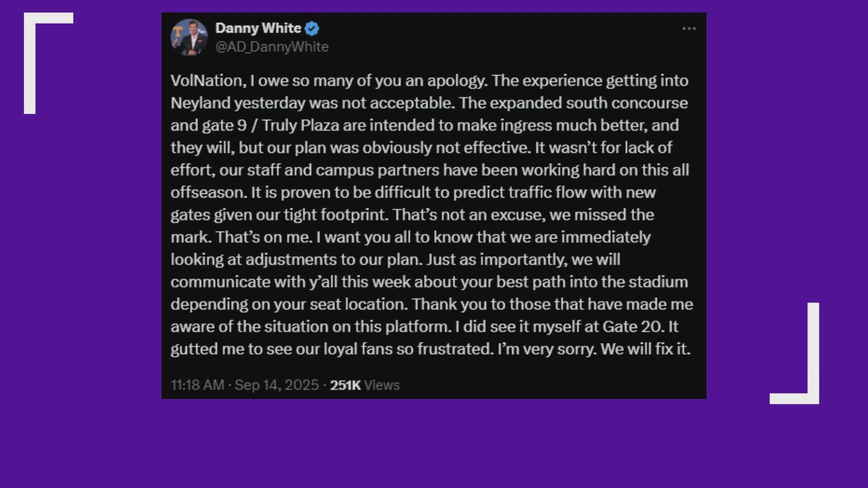Click Danny White's profile picture
868x488 pixels.
click(x=190, y=37)
